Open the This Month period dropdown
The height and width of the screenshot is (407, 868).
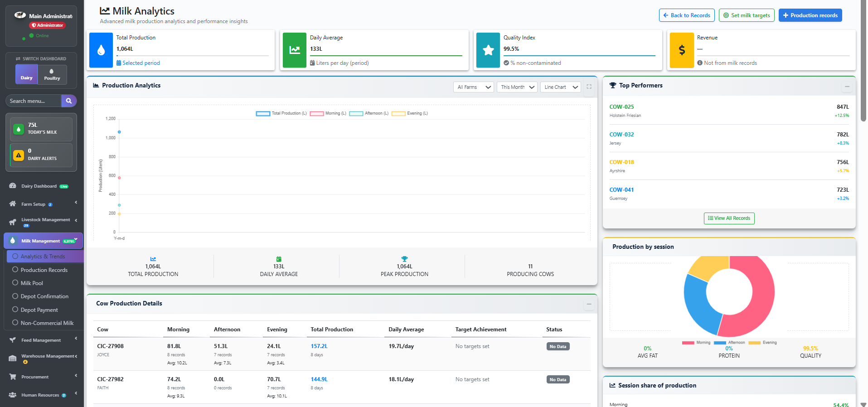point(517,87)
